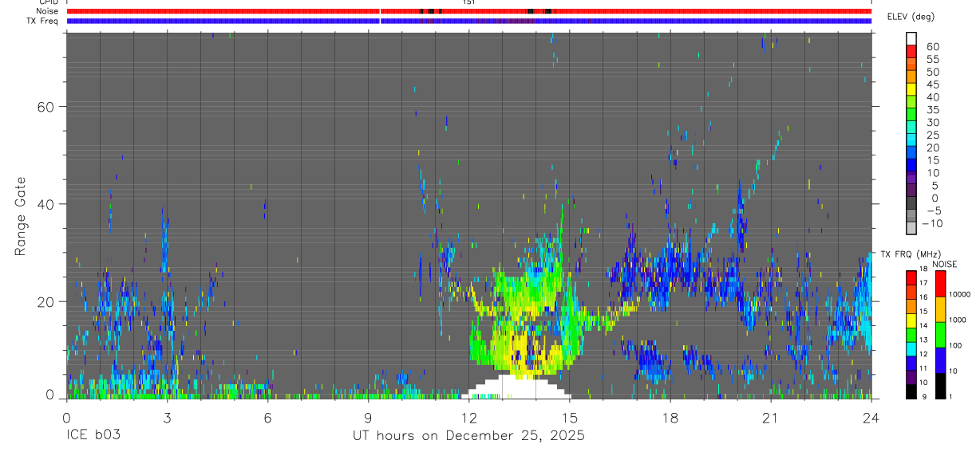
Task: Pick the blue 10–15 degree elevation swatch
Action: point(911,165)
